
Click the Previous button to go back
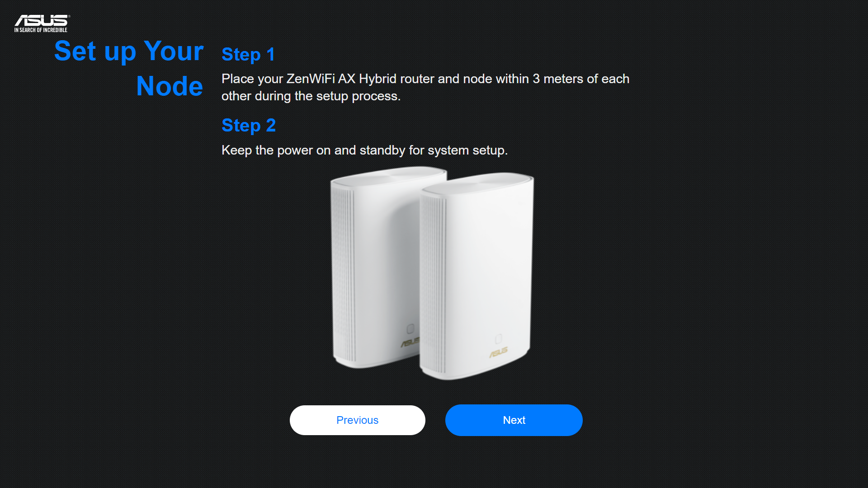357,419
